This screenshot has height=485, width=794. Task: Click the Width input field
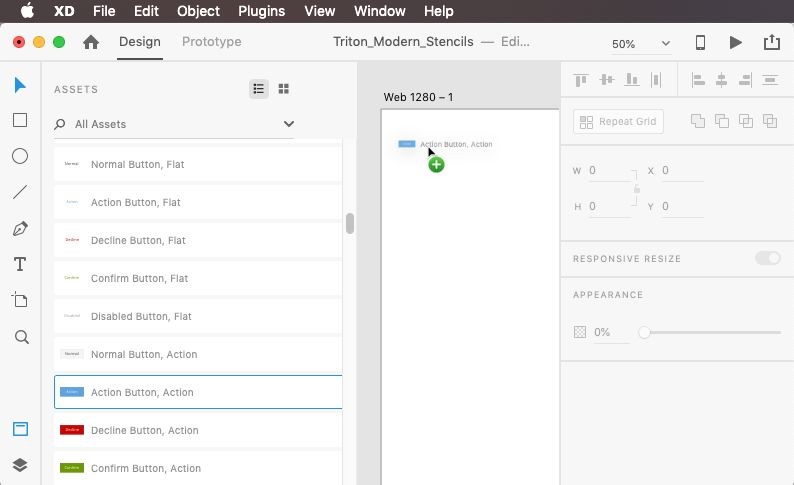coord(607,171)
